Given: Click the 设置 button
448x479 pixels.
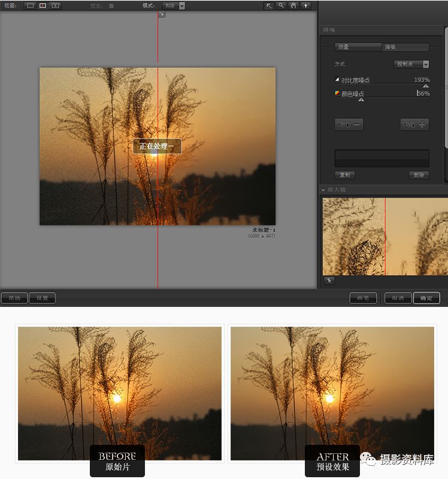Looking at the screenshot, I should pyautogui.click(x=42, y=298).
